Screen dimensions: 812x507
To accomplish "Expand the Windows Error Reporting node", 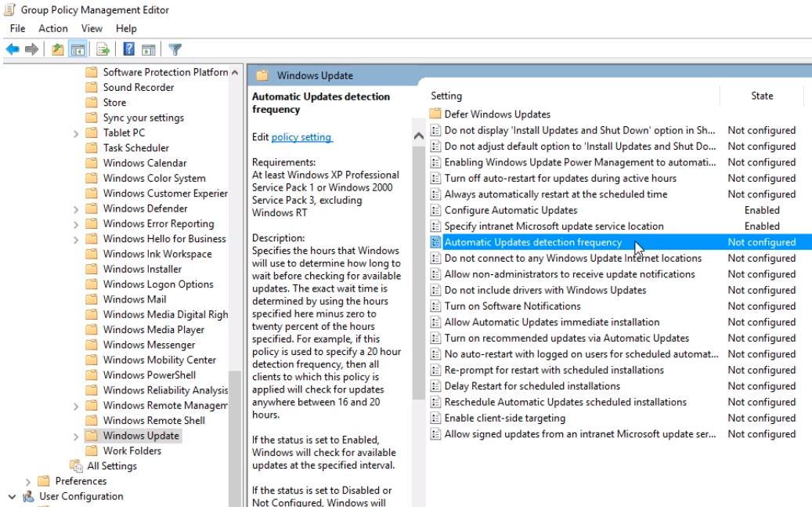I will 76,224.
